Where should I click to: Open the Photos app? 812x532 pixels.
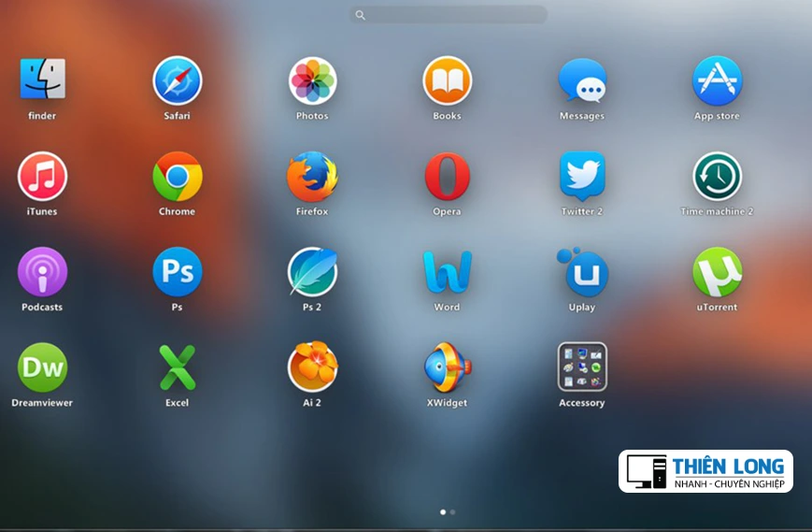click(x=312, y=80)
